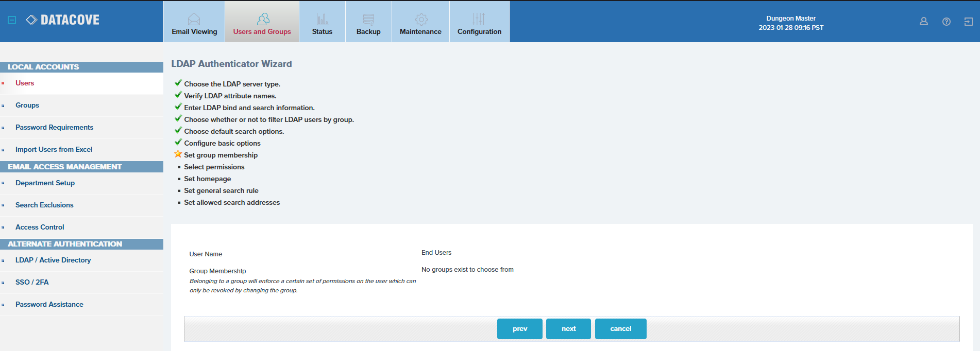Open the help question mark icon
This screenshot has width=980, height=351.
(x=946, y=22)
